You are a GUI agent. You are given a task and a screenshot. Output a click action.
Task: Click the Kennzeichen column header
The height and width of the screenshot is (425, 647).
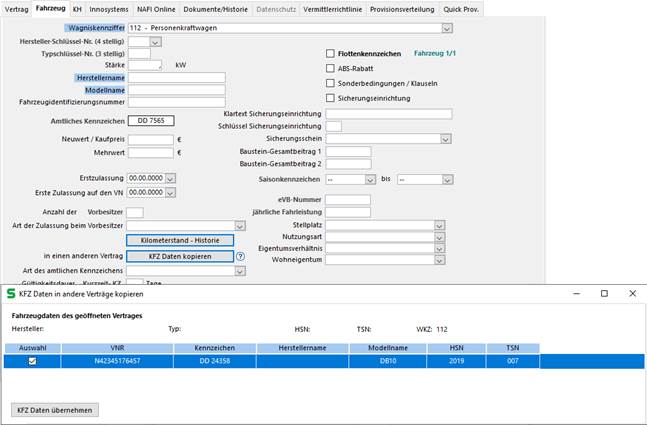coord(212,347)
